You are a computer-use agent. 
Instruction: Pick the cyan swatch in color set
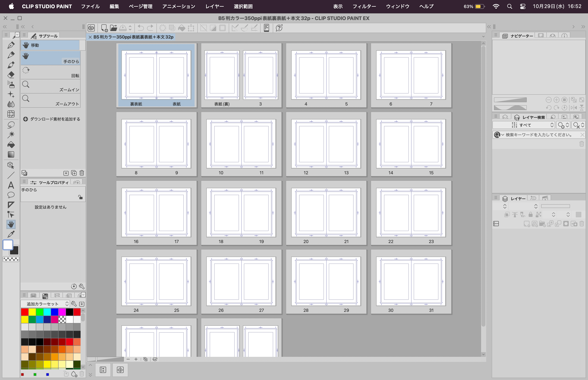point(47,312)
